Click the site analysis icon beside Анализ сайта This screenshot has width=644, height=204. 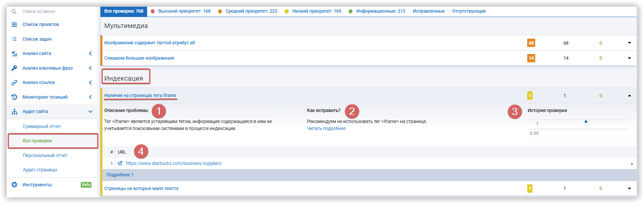pyautogui.click(x=14, y=54)
